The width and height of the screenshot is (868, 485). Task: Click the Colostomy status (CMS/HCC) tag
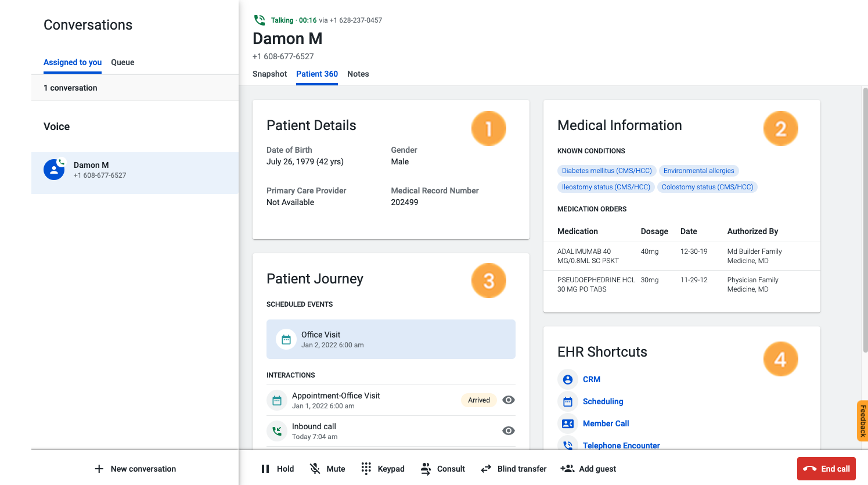pyautogui.click(x=707, y=187)
